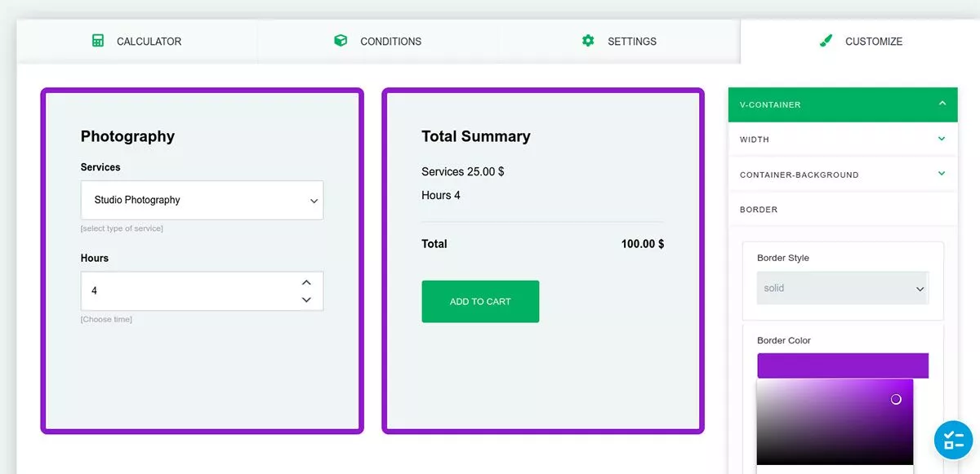
Task: Click the purple Border Color swatch
Action: 843,365
